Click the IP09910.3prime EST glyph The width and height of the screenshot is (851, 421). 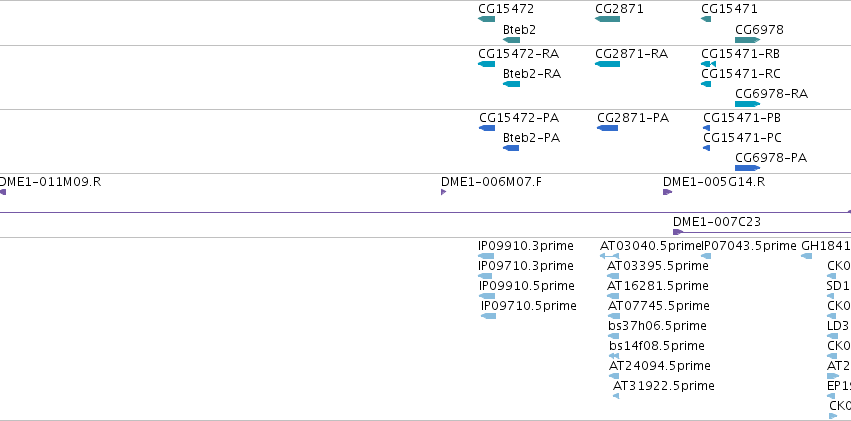pyautogui.click(x=486, y=256)
